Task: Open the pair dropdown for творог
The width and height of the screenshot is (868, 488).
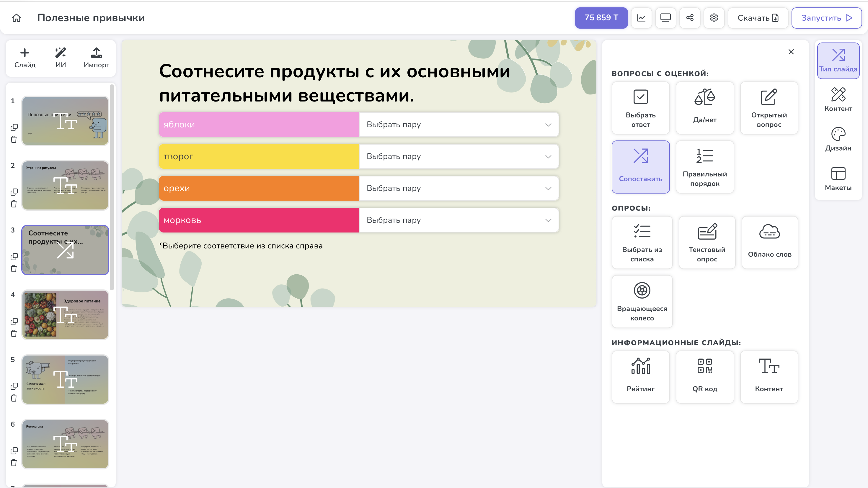Action: (459, 156)
